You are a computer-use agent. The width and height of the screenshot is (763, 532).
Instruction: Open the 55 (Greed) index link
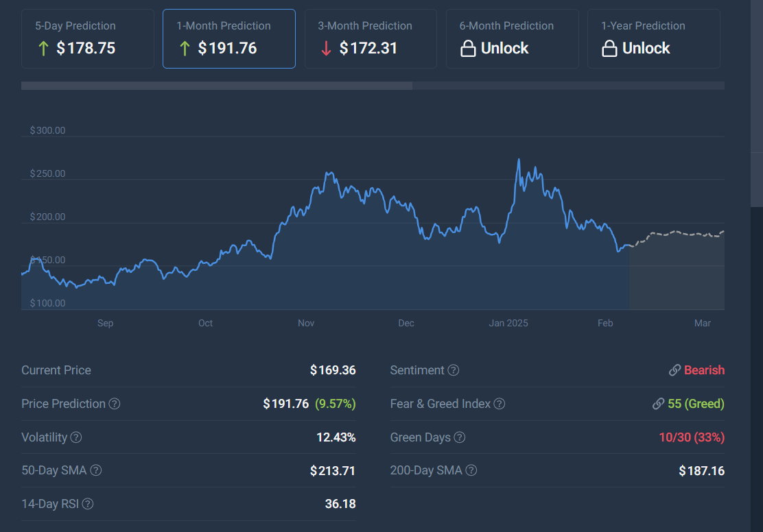tap(696, 404)
